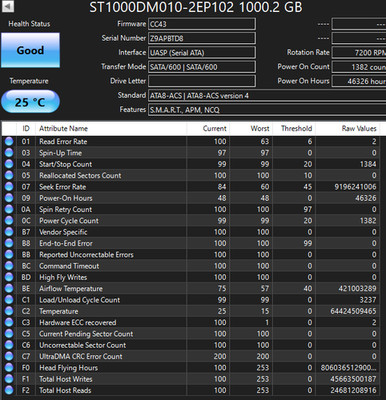Image resolution: width=386 pixels, height=400 pixels.
Task: Click the Serial Number field Z9APBTD8
Action: (x=202, y=38)
